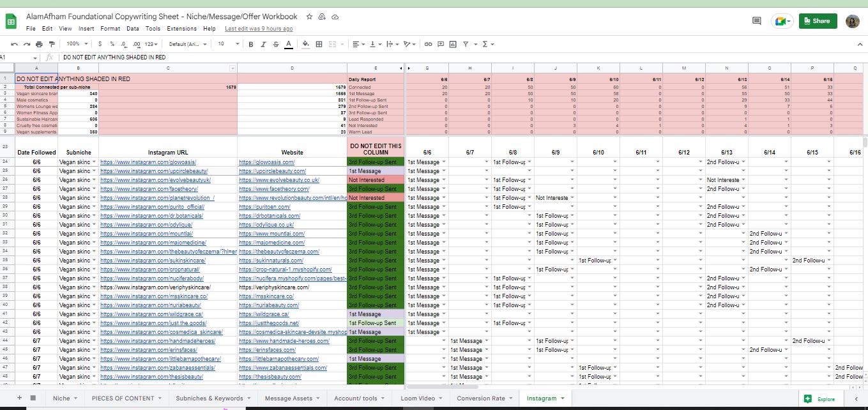Format as percent
Screen dimensions: 868x410
[112, 44]
